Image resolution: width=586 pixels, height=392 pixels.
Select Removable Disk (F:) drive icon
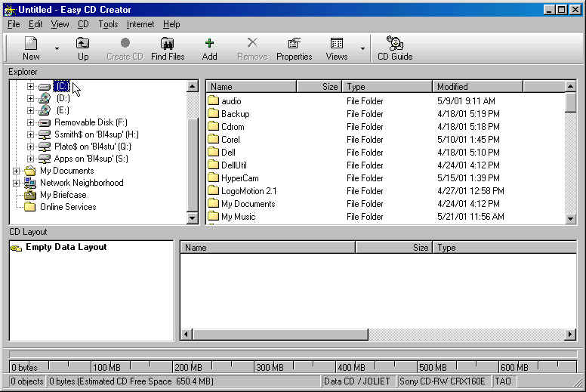45,122
